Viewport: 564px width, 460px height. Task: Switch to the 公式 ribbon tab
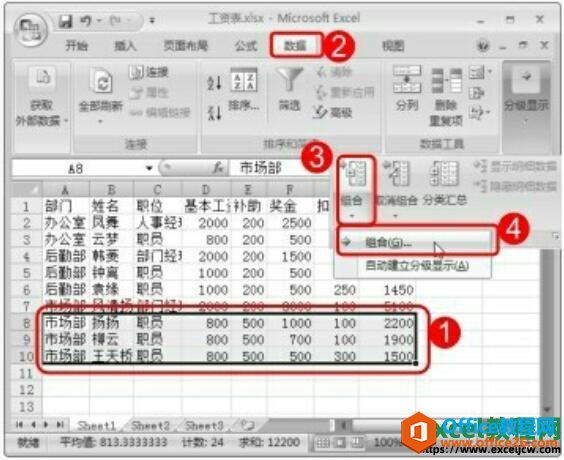point(245,46)
